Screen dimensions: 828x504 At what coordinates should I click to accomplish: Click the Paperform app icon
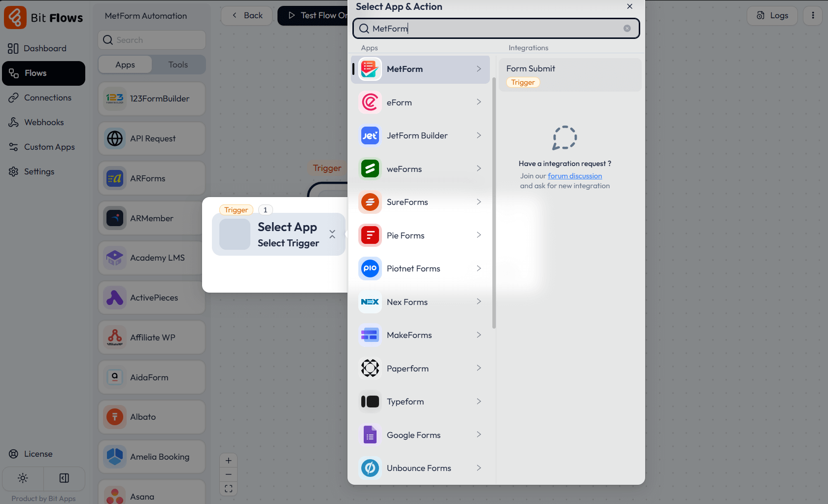(370, 369)
